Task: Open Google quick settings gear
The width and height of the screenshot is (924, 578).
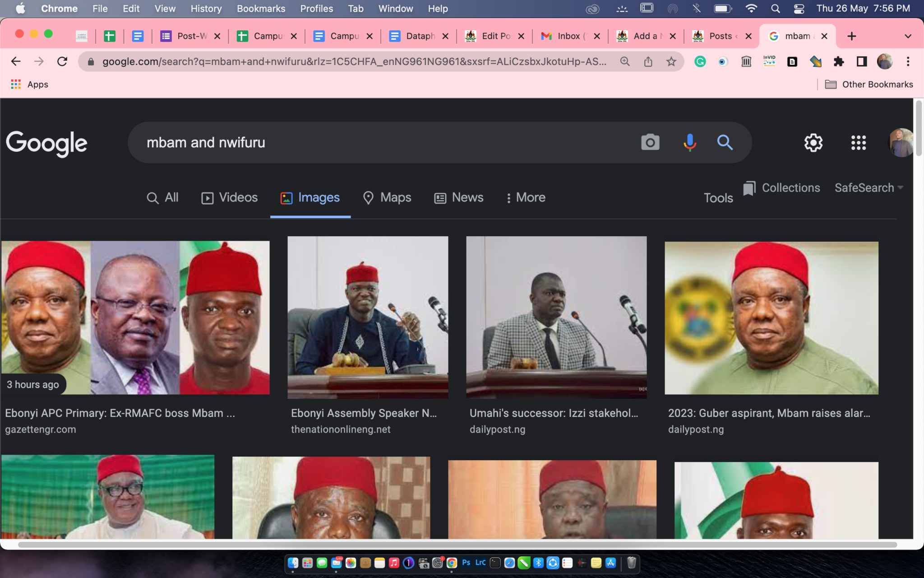Action: (x=813, y=143)
